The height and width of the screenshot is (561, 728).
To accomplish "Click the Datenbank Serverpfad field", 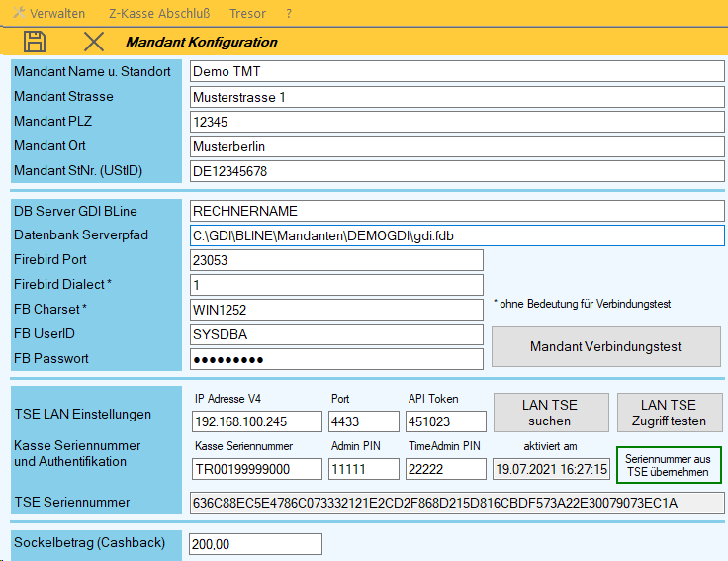I will coord(457,235).
